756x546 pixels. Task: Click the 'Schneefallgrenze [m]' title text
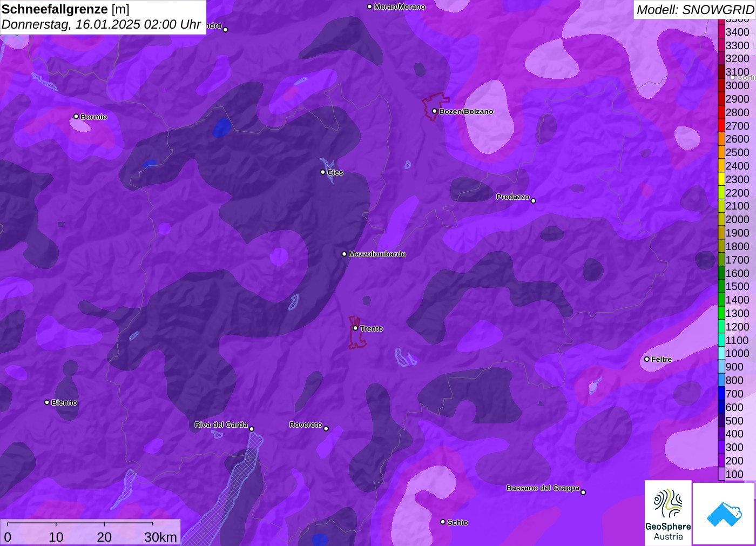65,9
